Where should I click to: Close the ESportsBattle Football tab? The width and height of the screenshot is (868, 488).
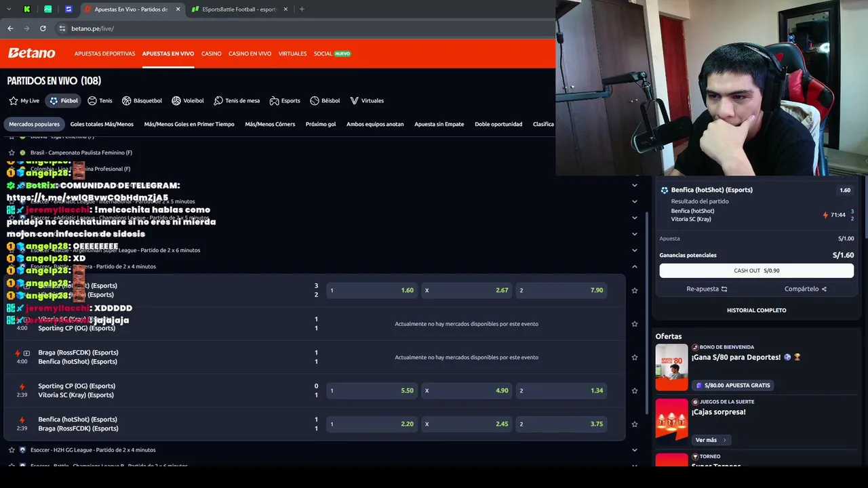click(285, 9)
